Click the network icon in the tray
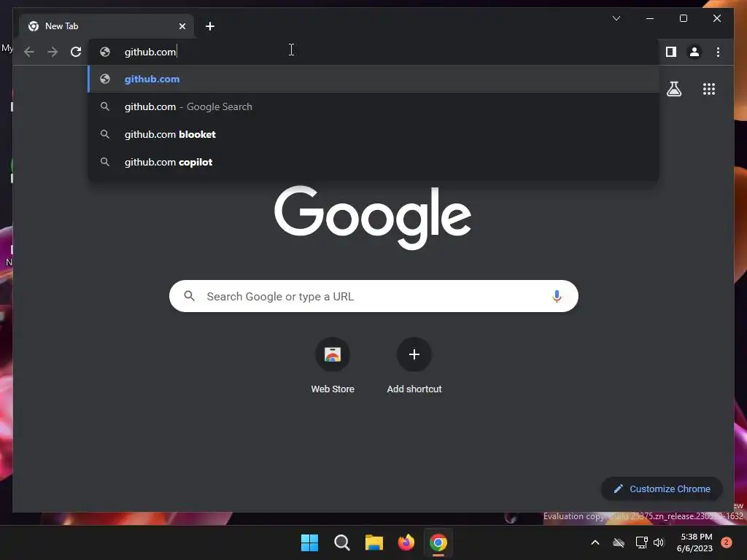The width and height of the screenshot is (747, 560). [x=641, y=542]
